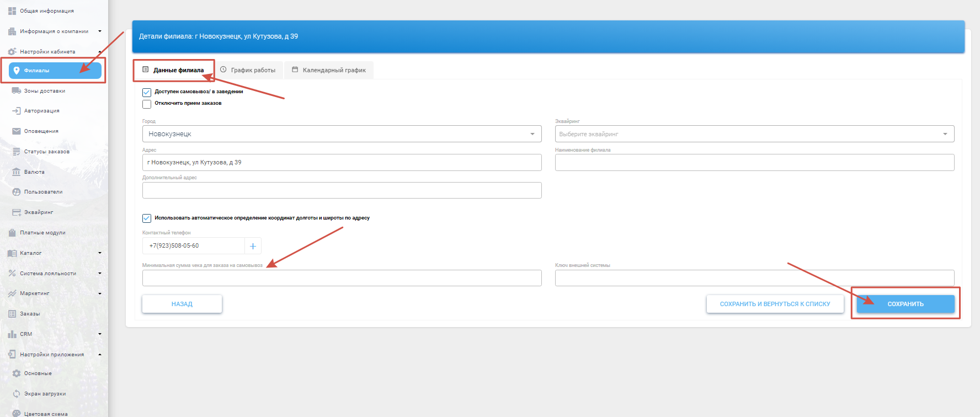Click the Оповещения envelope icon

17,131
